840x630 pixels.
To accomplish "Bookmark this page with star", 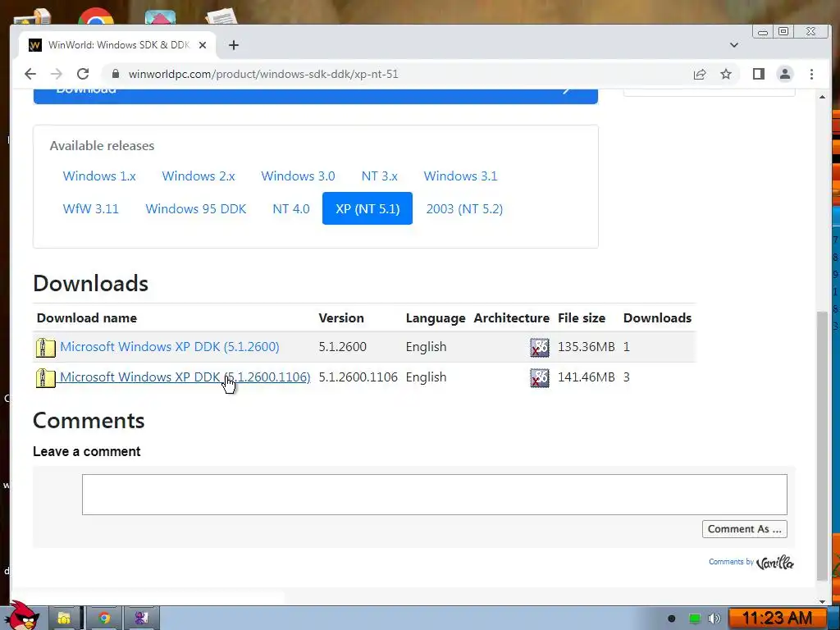I will 726,74.
